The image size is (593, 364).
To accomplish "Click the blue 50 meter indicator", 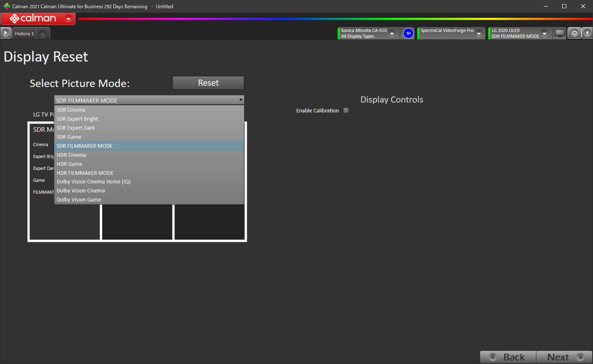I will coord(408,33).
